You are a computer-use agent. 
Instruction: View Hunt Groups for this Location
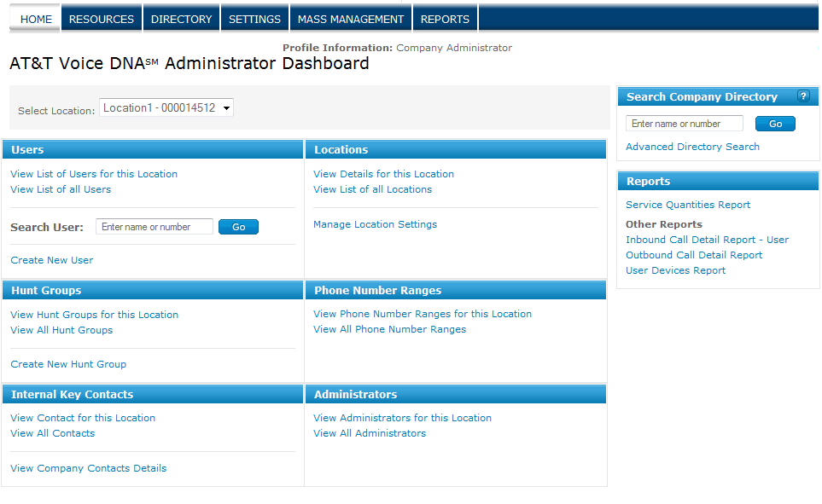point(95,315)
